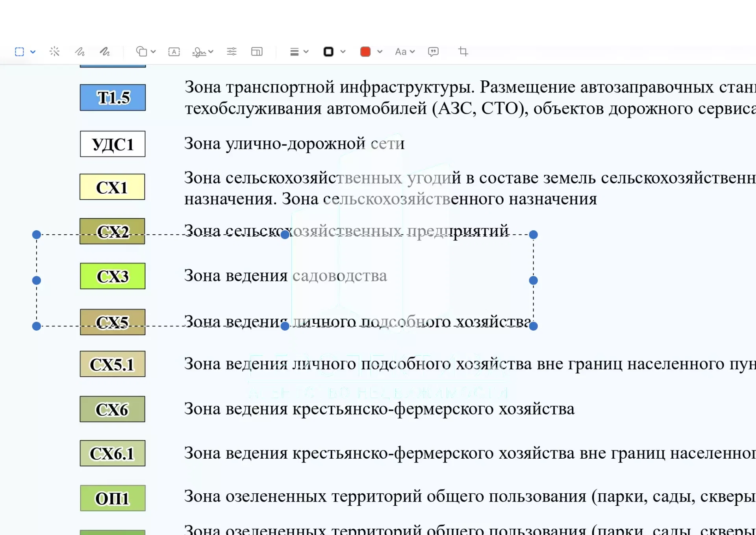This screenshot has width=756, height=535.
Task: Click the СХ6.1 zone label
Action: pos(113,454)
